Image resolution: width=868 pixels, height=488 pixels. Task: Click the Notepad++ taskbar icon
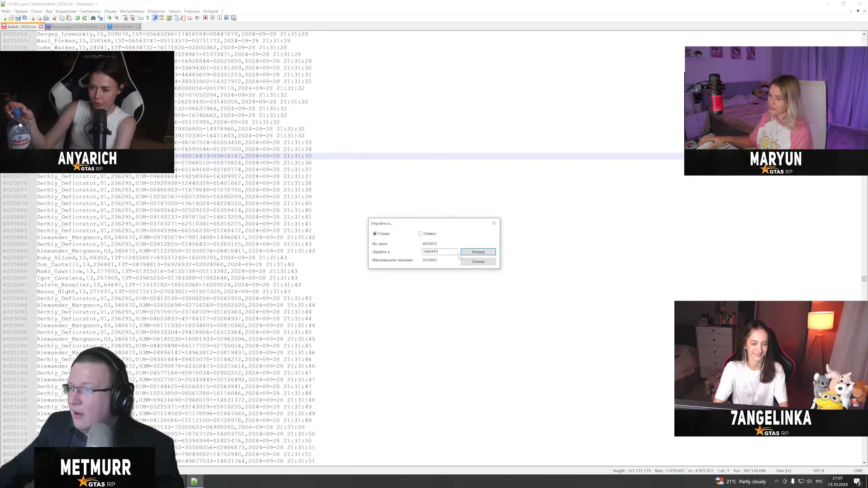pos(194,481)
